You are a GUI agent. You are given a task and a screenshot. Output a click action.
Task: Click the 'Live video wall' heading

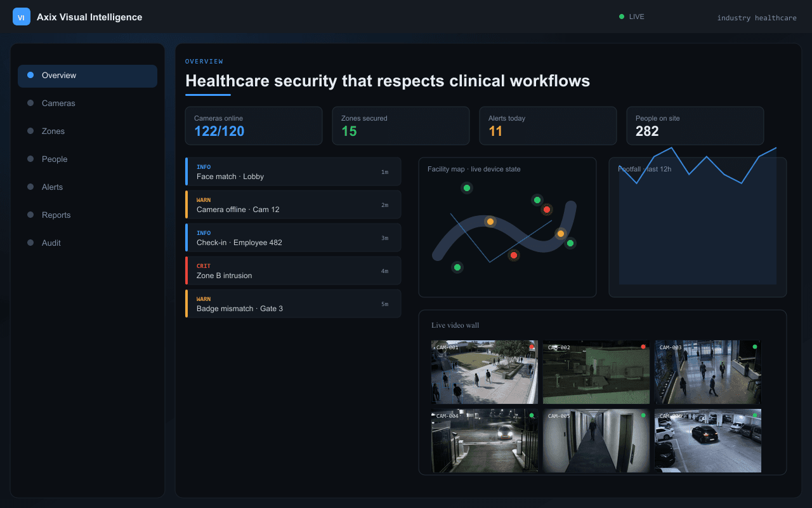[455, 325]
